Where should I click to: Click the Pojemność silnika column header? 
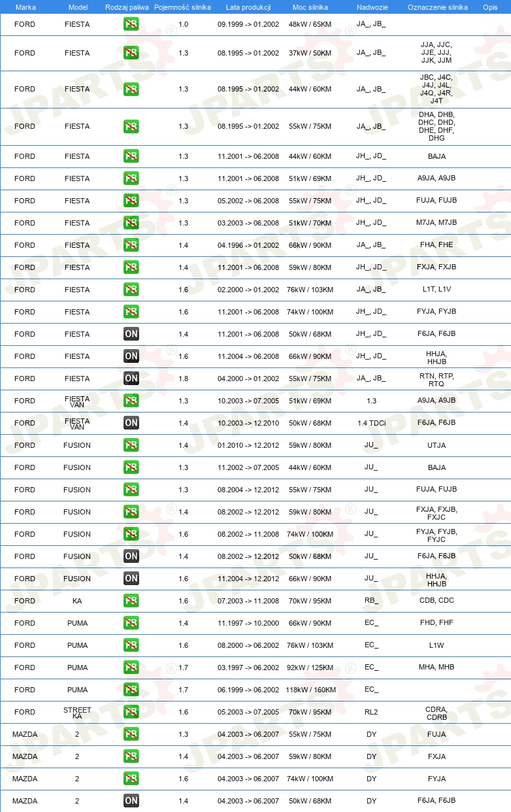tap(183, 7)
